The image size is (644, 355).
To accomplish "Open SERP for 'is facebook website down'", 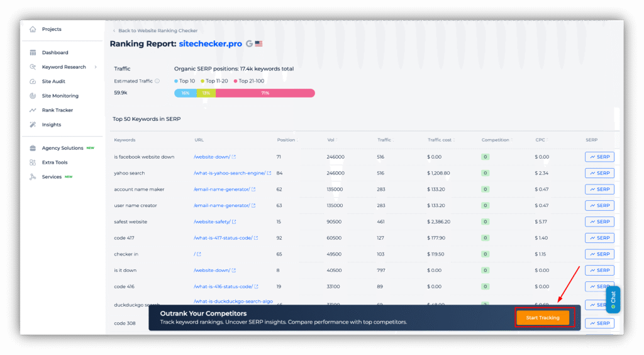I will click(599, 157).
